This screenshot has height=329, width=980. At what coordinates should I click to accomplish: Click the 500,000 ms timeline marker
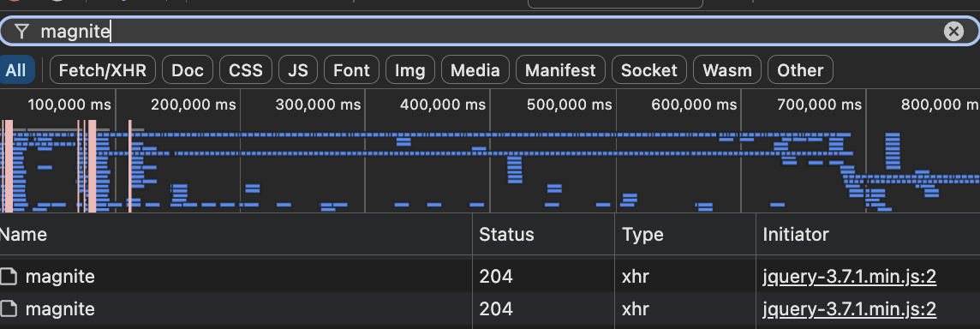(x=570, y=105)
